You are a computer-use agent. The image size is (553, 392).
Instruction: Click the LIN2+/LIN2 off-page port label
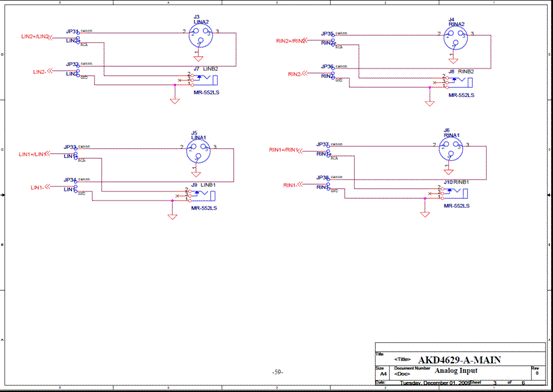36,37
